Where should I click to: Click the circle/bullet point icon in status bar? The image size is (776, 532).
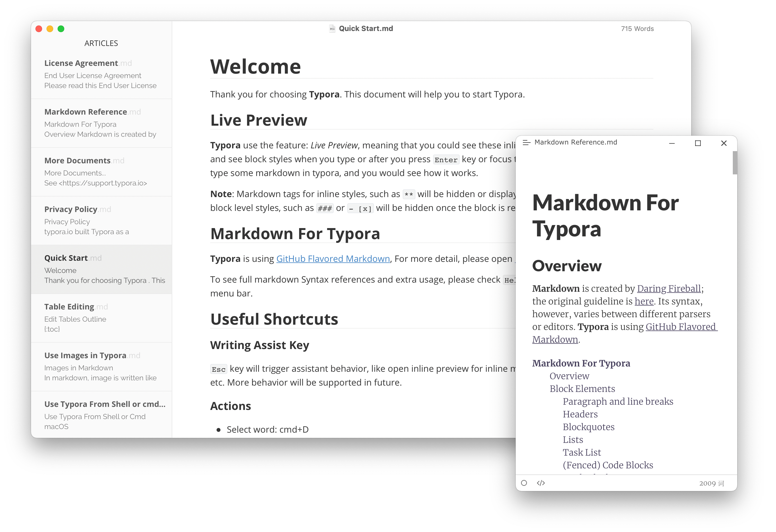(x=524, y=483)
